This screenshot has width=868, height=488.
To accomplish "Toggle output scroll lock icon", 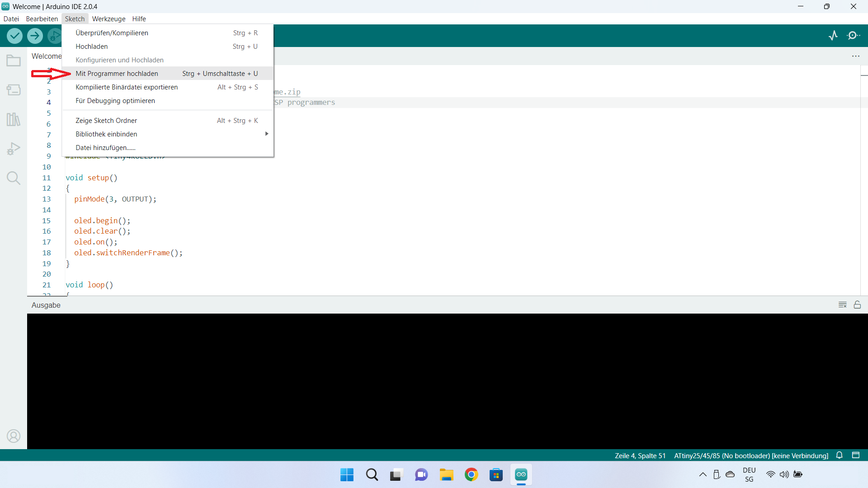I will pos(857,305).
